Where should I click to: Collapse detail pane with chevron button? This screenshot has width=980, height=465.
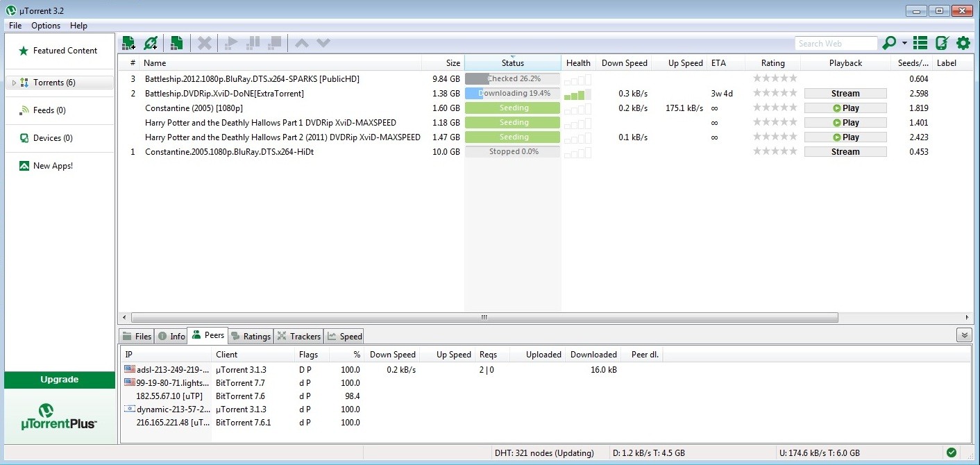(964, 335)
